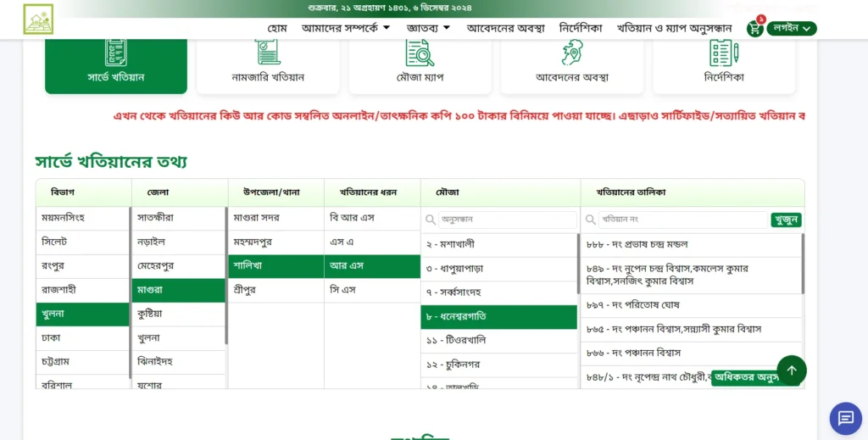The width and height of the screenshot is (868, 440).
Task: Click the scroll-to-top arrow button
Action: pos(791,370)
